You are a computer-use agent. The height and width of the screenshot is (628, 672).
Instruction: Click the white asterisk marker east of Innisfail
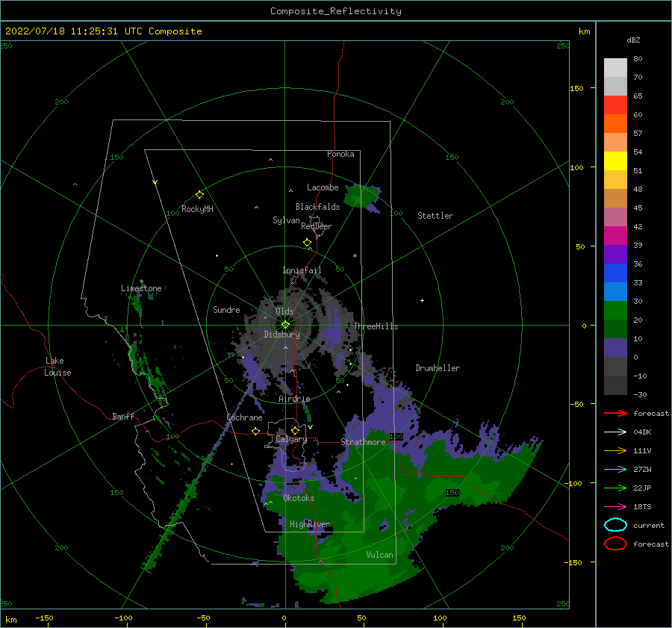[x=355, y=256]
